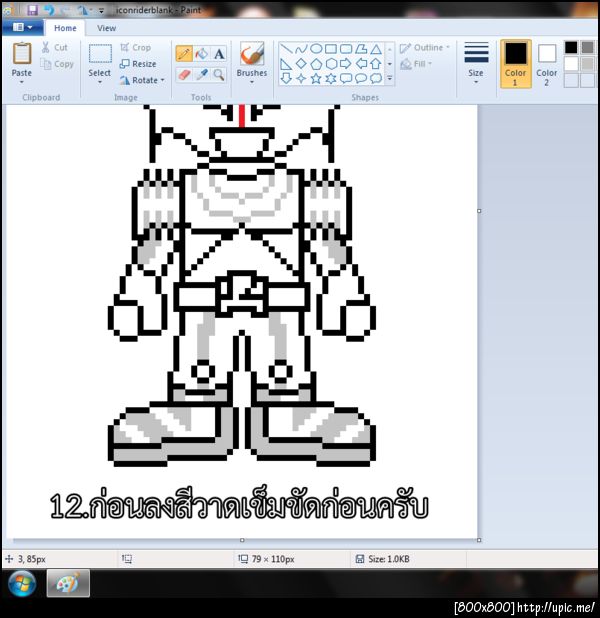The width and height of the screenshot is (600, 618).
Task: Select the Pencil tool
Action: point(184,54)
